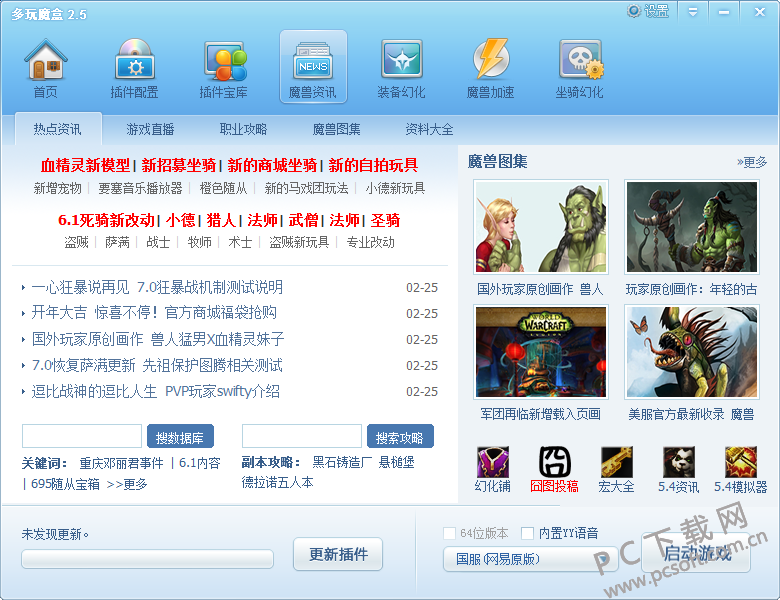Click the 启动游戏 button

696,553
